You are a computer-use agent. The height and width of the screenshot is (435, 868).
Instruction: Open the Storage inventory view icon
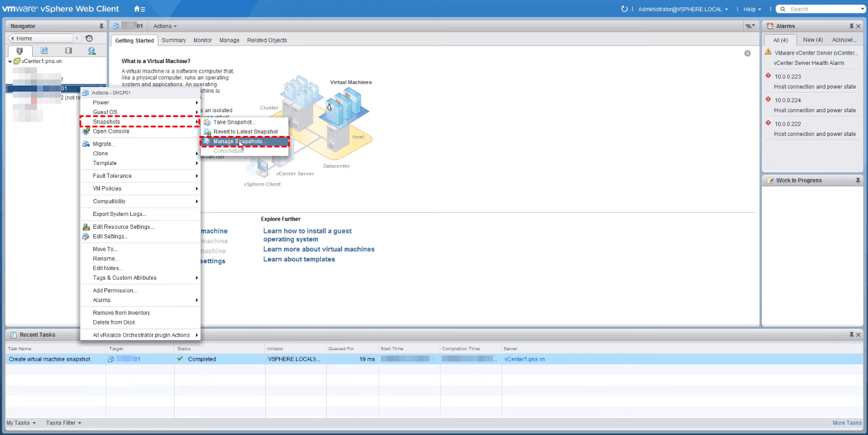tap(68, 51)
